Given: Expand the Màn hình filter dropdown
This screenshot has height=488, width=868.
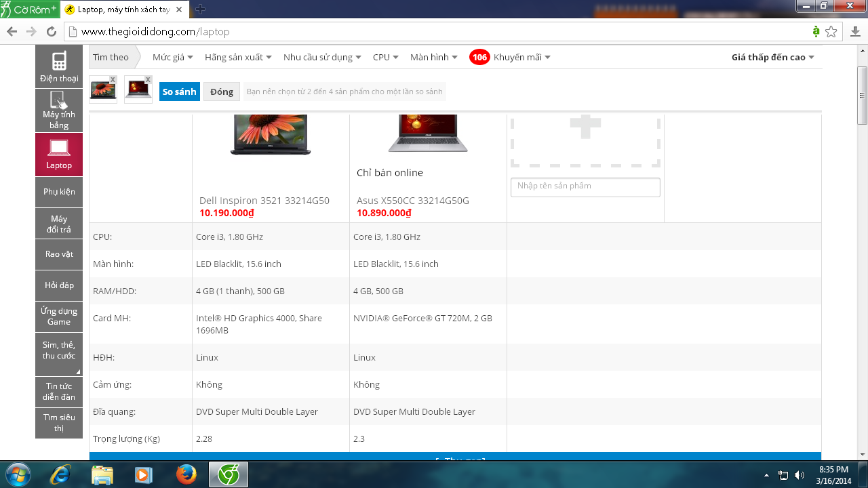Looking at the screenshot, I should click(433, 57).
